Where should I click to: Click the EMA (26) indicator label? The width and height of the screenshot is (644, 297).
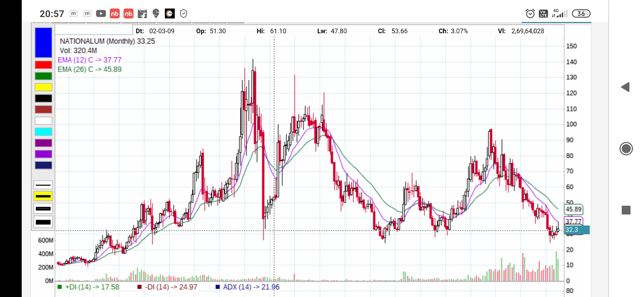pyautogui.click(x=89, y=69)
